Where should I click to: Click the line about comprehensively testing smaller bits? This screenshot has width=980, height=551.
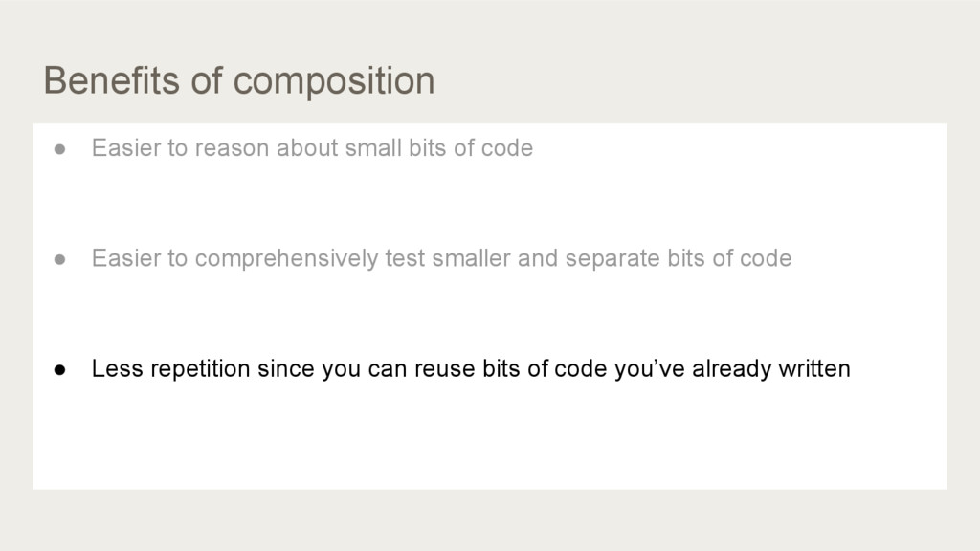(x=441, y=258)
